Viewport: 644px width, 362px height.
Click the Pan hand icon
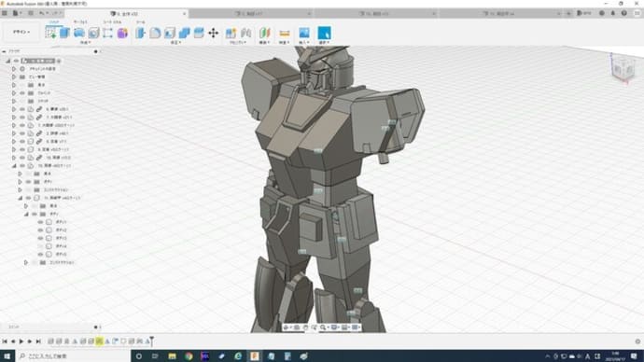click(x=305, y=327)
